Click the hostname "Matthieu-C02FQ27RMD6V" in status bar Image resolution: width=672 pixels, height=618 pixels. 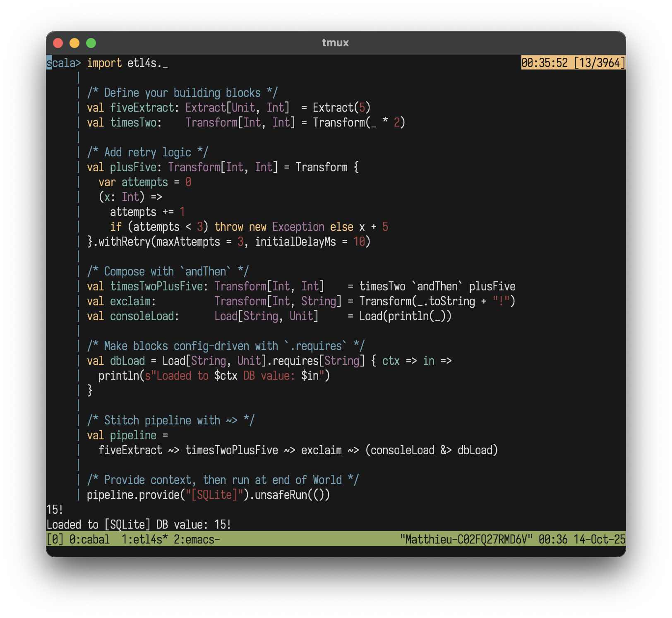466,539
